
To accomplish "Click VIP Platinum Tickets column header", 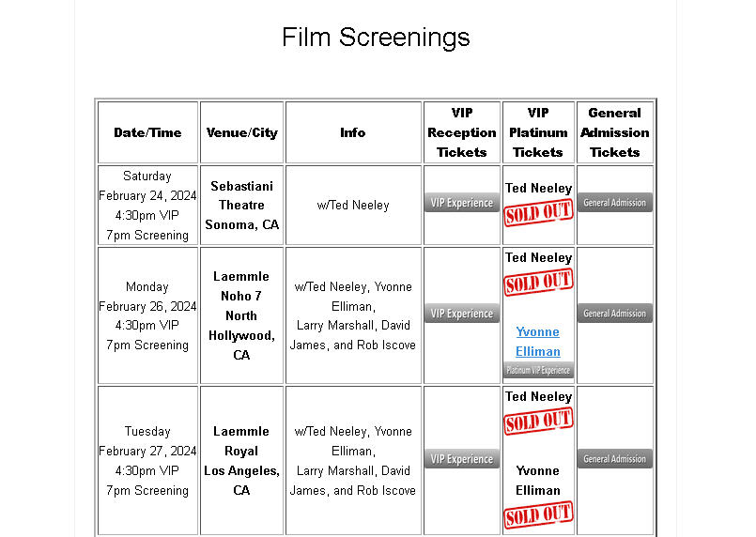I will point(538,132).
